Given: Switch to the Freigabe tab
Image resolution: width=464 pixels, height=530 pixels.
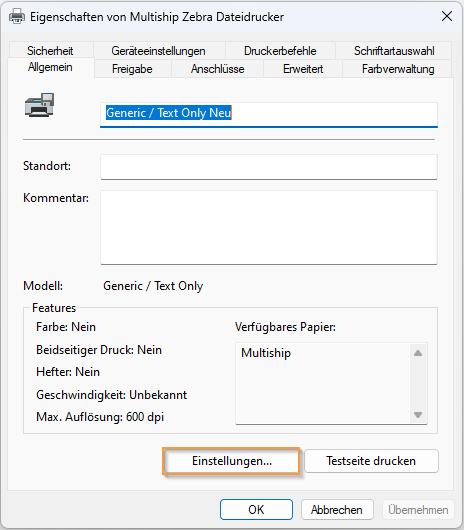Looking at the screenshot, I should [132, 69].
